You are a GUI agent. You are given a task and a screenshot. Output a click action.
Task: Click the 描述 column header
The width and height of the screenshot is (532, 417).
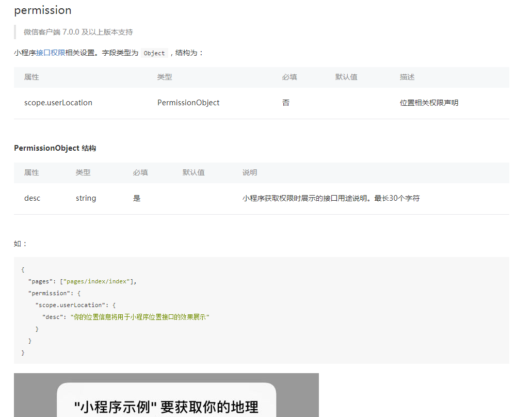click(407, 77)
